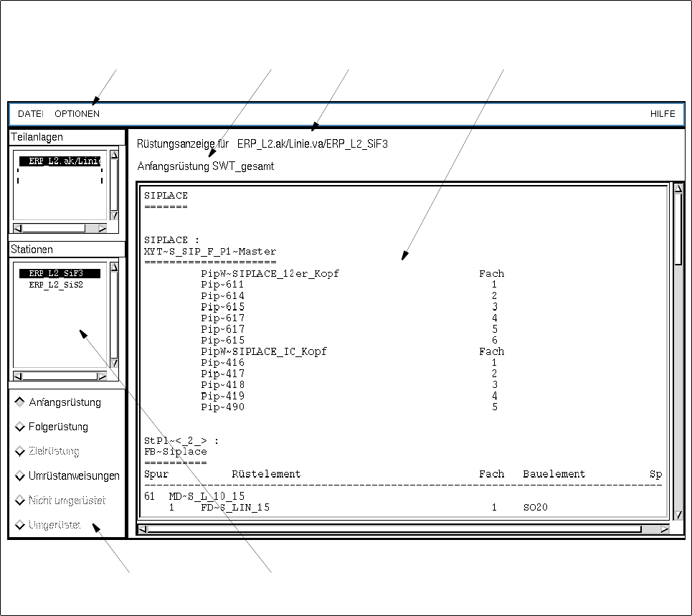This screenshot has width=692, height=616.
Task: Select ERP_L2.ak/Linie entry in the Teilanlagen list
Action: pos(61,161)
